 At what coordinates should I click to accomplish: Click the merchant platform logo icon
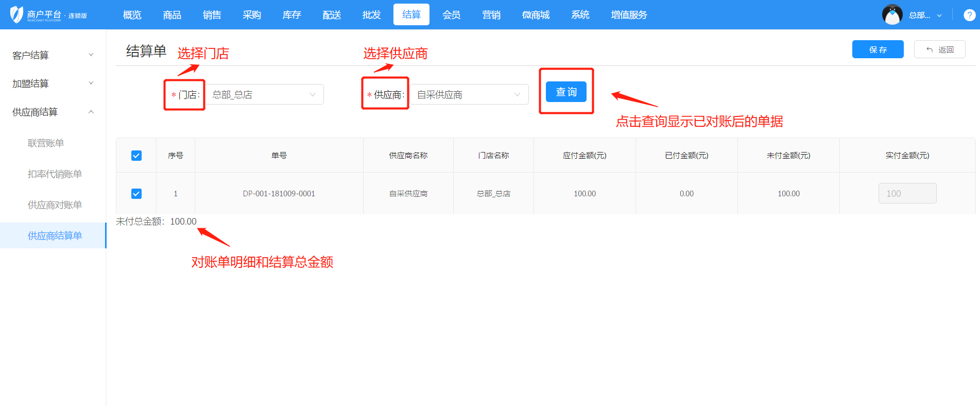pos(17,14)
